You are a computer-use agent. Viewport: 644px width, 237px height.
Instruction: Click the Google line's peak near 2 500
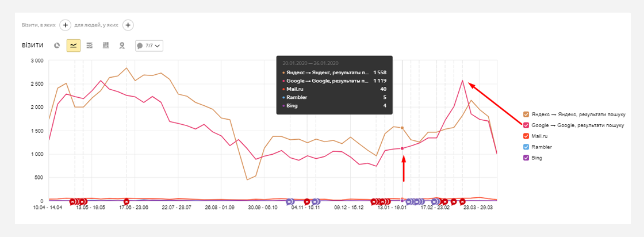462,81
